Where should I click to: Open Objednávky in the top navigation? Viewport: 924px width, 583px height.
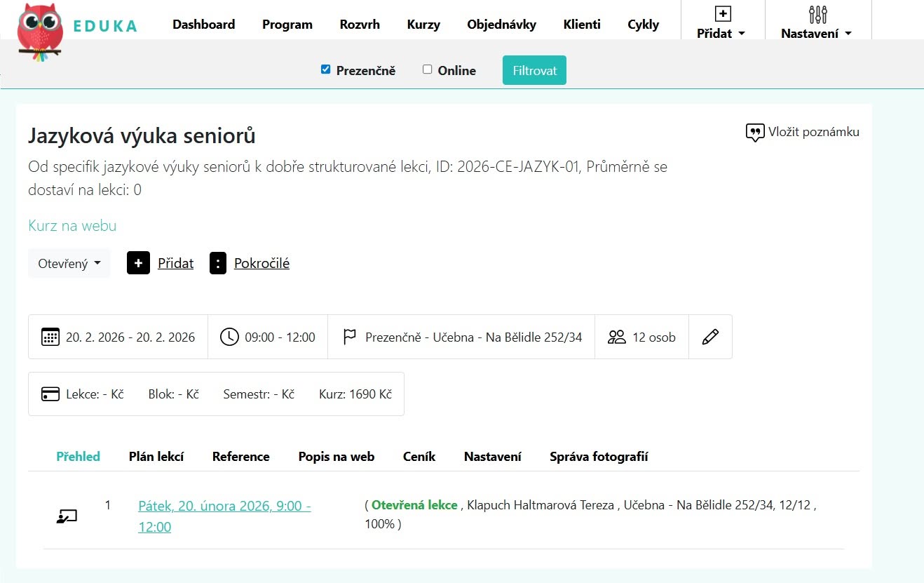tap(502, 25)
